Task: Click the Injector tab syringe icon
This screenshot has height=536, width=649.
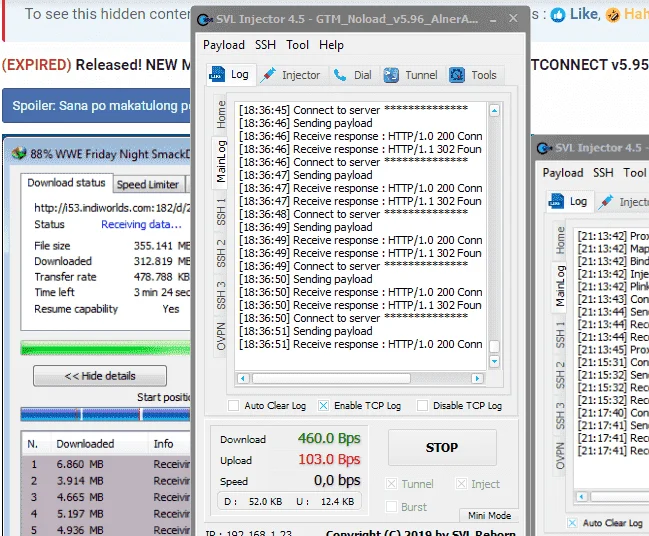Action: [268, 75]
